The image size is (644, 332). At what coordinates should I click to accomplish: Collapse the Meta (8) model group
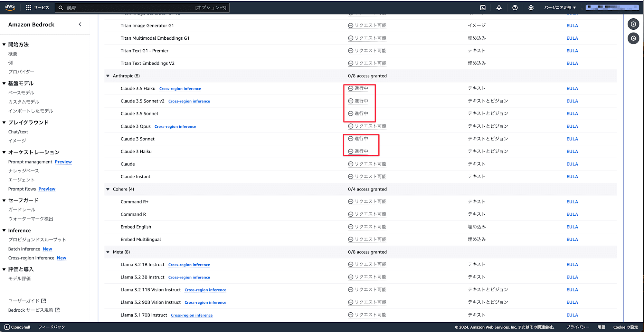pos(108,252)
